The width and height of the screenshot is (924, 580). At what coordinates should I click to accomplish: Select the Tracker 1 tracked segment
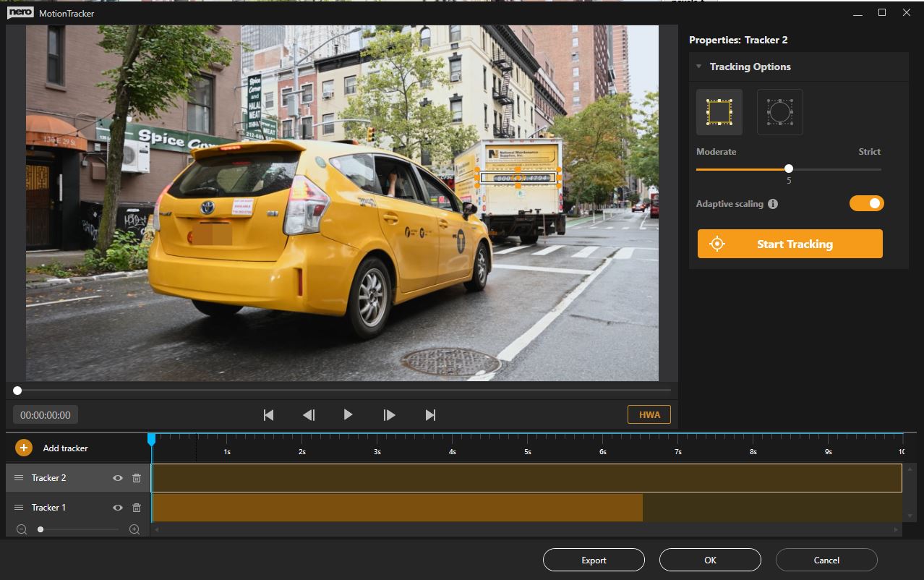coord(397,508)
